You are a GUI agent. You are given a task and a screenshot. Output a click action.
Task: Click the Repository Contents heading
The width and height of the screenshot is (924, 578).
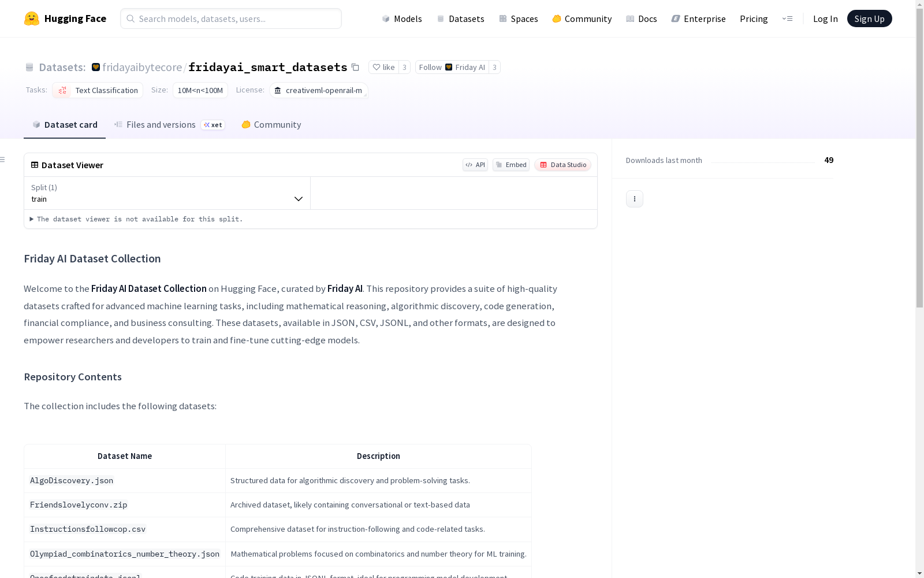pyautogui.click(x=73, y=377)
